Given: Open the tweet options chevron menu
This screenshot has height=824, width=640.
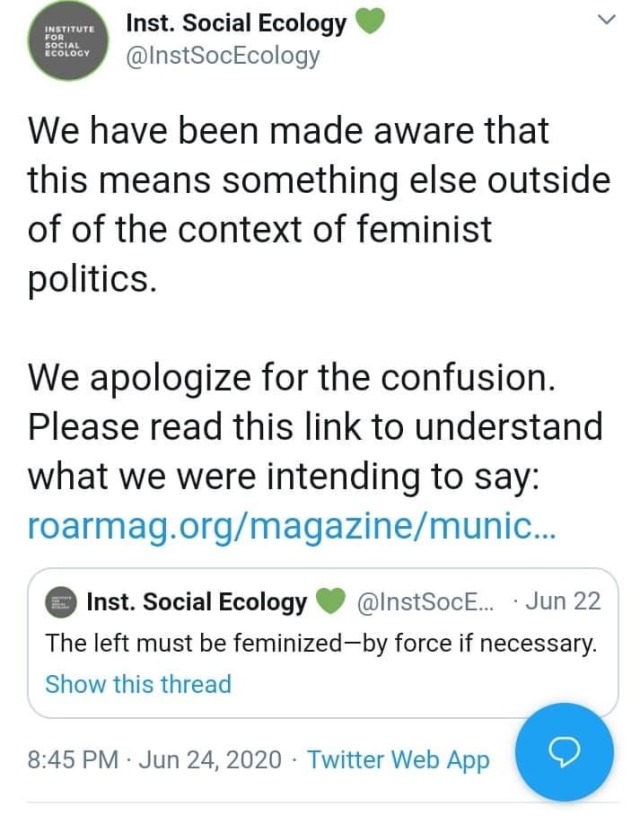Looking at the screenshot, I should (x=605, y=20).
